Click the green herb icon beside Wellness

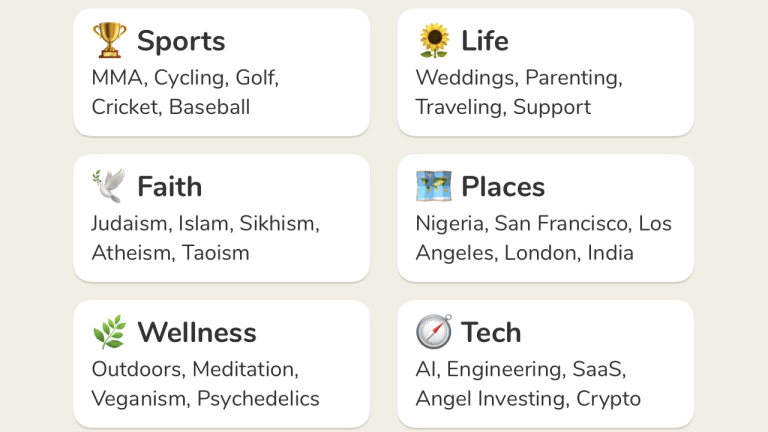tap(109, 332)
